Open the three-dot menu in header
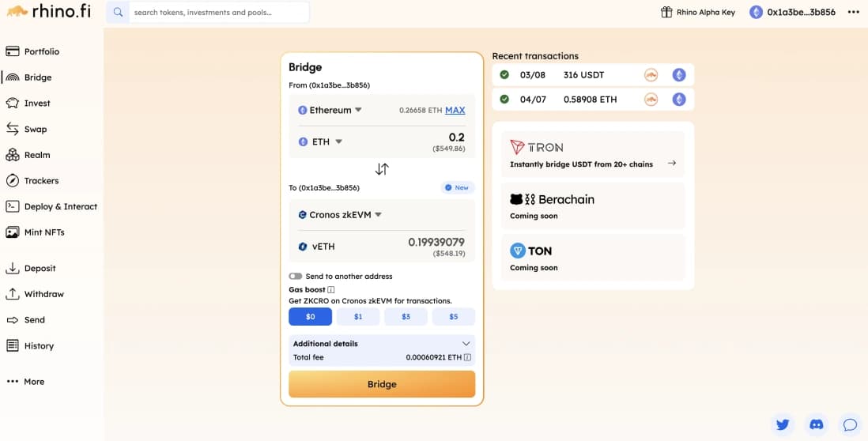The height and width of the screenshot is (441, 868). point(853,12)
